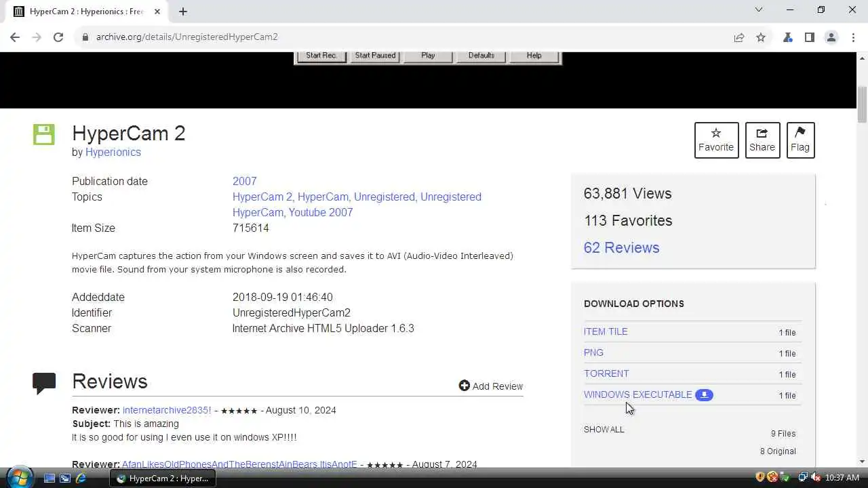Open reviewer internetarchive2835! profile
The height and width of the screenshot is (488, 868).
[167, 410]
